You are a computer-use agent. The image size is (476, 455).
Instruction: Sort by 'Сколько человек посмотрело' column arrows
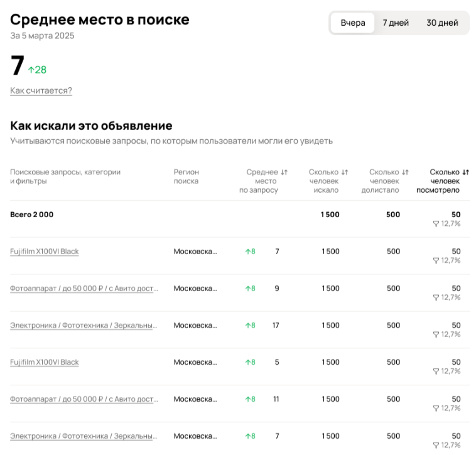click(x=465, y=172)
